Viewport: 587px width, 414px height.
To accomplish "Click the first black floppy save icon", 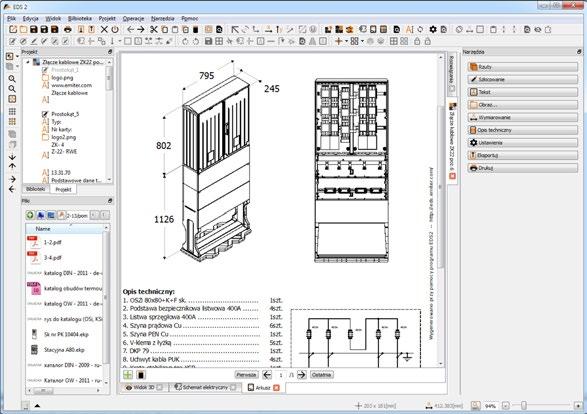I will (x=34, y=30).
